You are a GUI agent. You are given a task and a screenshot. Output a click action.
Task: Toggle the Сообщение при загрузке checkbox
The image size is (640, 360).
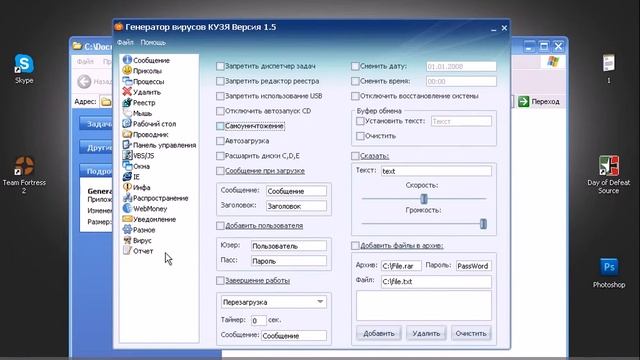220,171
